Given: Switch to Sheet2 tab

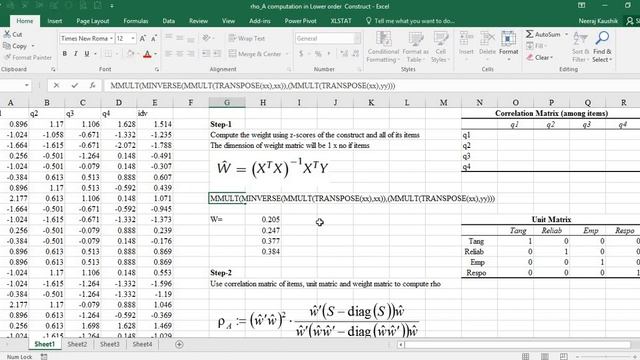Looking at the screenshot, I should (x=77, y=344).
